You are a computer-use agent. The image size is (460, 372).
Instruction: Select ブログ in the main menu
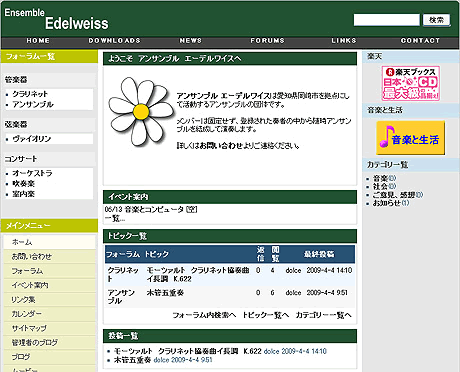(50, 357)
